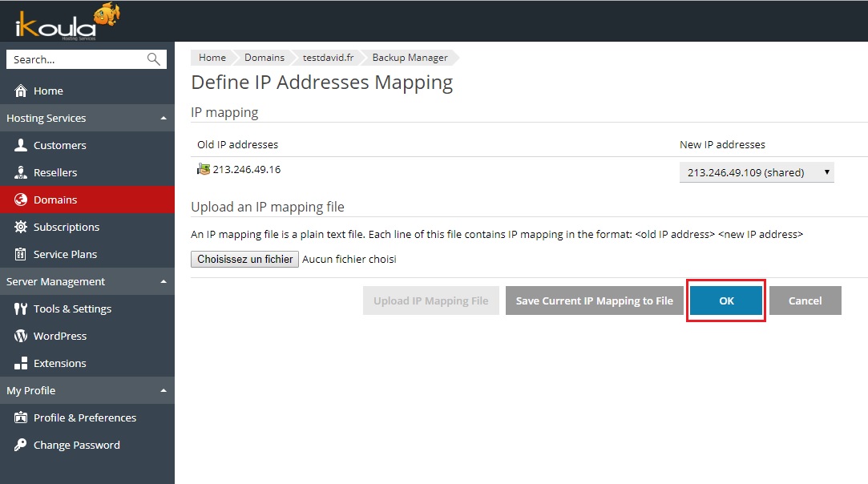Click the old IP address 213.246.49.16
Image resolution: width=868 pixels, height=484 pixels.
coord(246,169)
